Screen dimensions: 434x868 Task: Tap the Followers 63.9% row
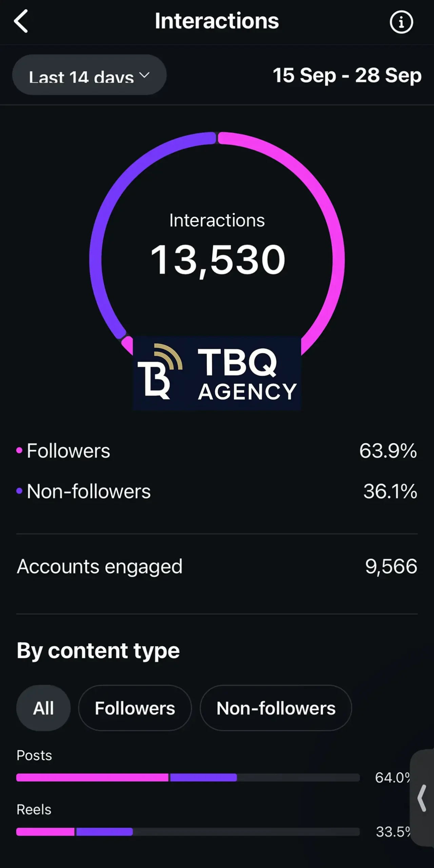coord(217,451)
